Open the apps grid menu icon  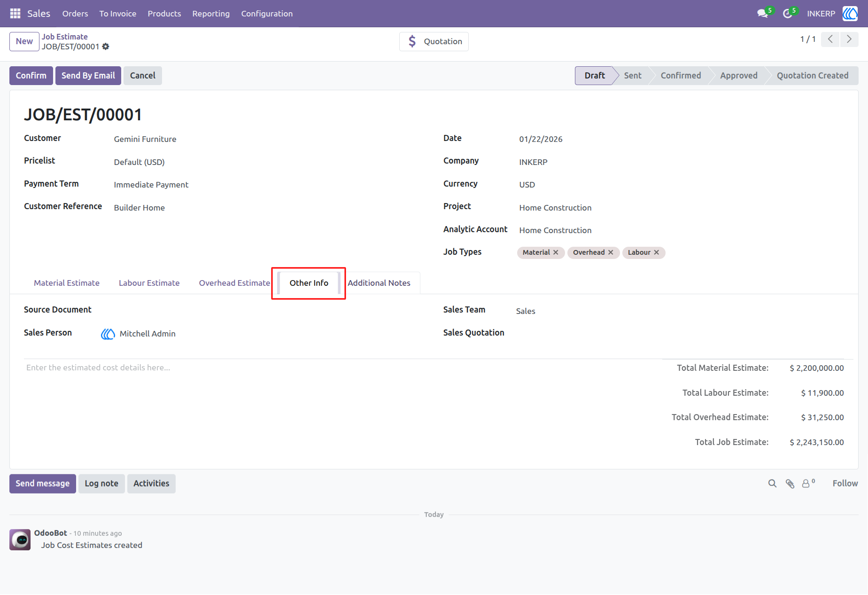coord(15,14)
